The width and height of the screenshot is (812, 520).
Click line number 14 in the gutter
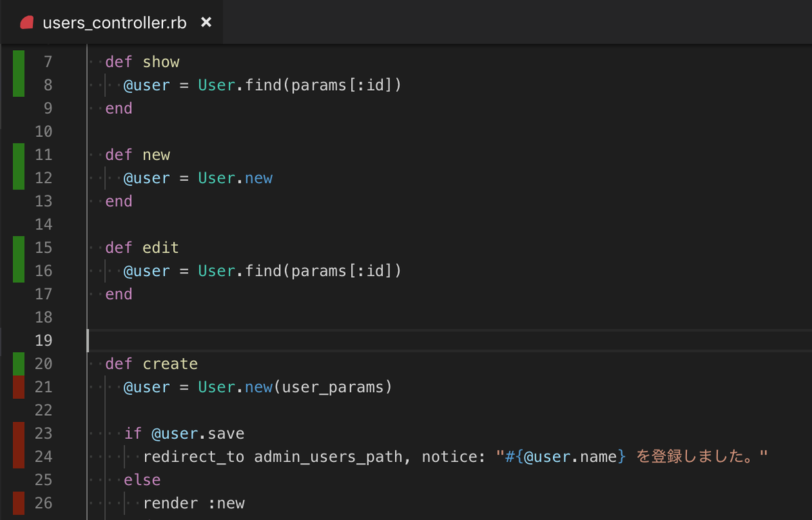[x=43, y=224]
